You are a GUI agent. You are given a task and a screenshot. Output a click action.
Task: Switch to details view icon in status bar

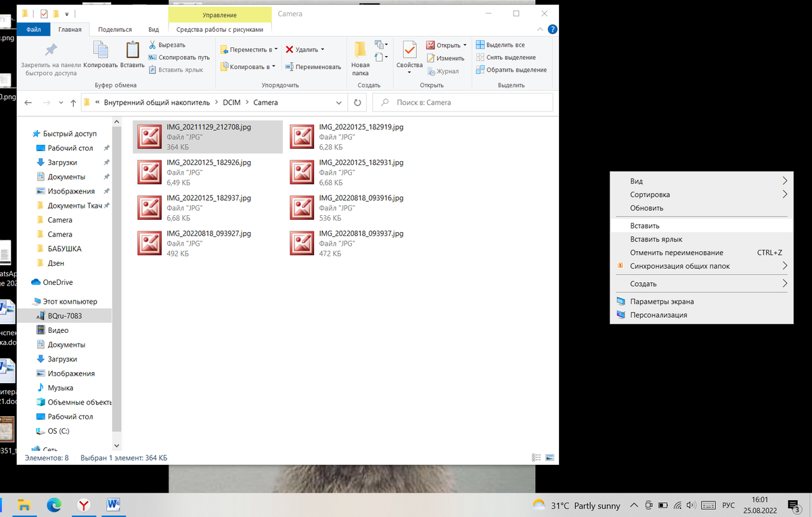point(537,458)
